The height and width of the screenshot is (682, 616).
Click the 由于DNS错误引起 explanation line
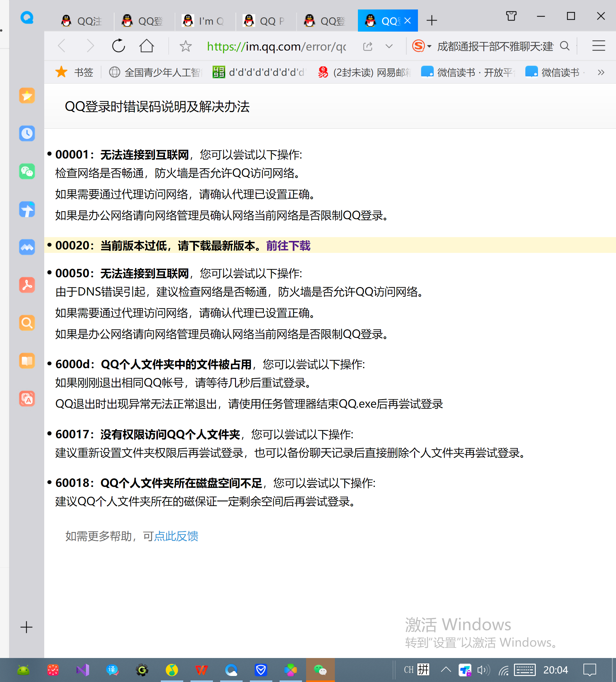240,292
